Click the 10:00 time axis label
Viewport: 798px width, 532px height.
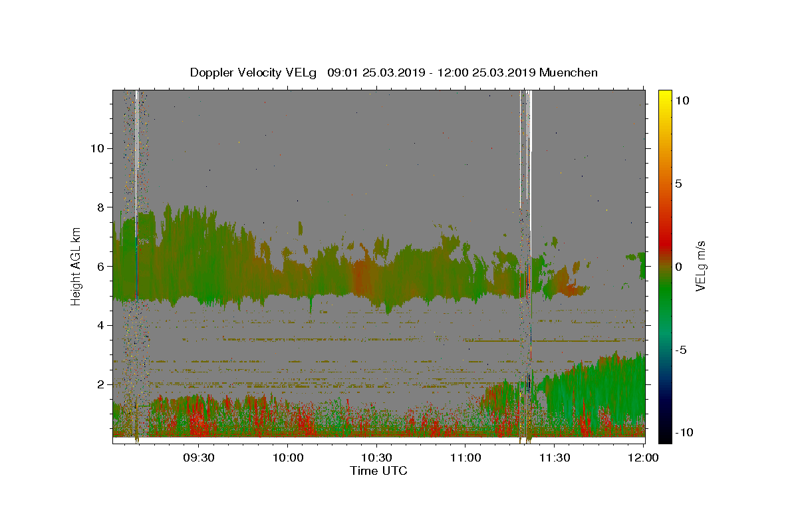287,458
